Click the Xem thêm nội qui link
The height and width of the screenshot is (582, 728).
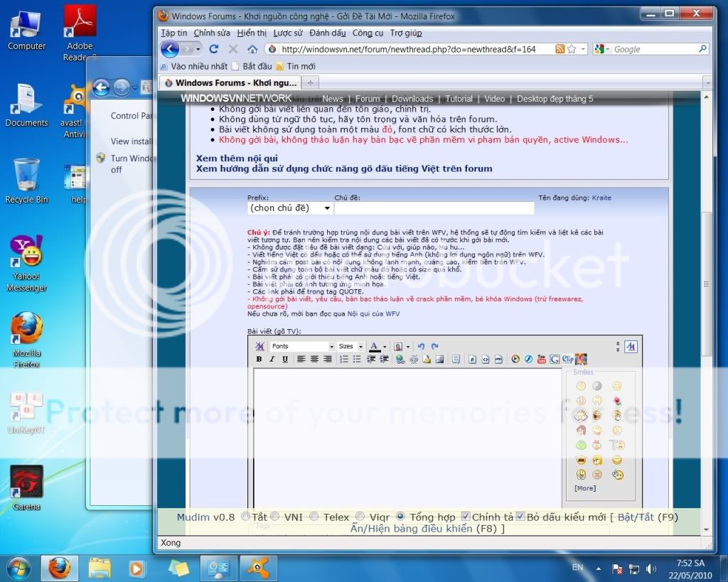(x=237, y=158)
